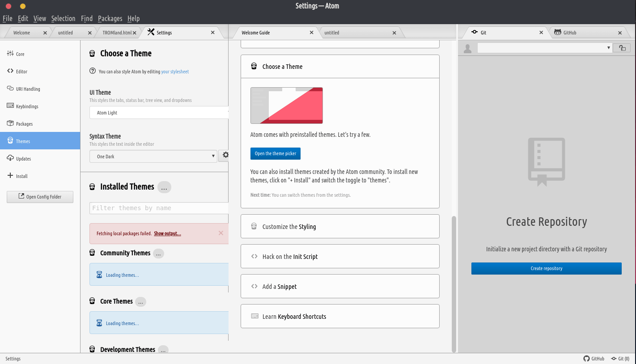Image resolution: width=636 pixels, height=364 pixels.
Task: Open the Syntax Theme dropdown showing One Dark
Action: pyautogui.click(x=153, y=157)
